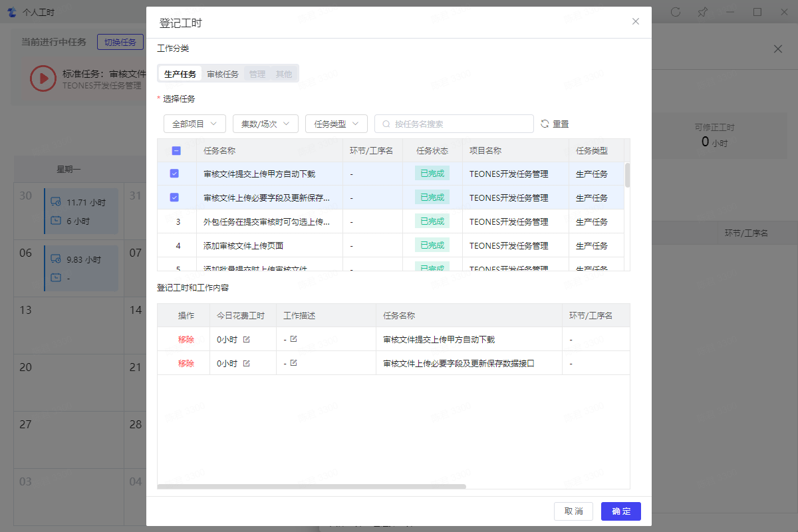Screen dimensions: 798x532
Task: Edit hours icon for 审核文件提交上传甲方自动下载 row
Action: [247, 339]
